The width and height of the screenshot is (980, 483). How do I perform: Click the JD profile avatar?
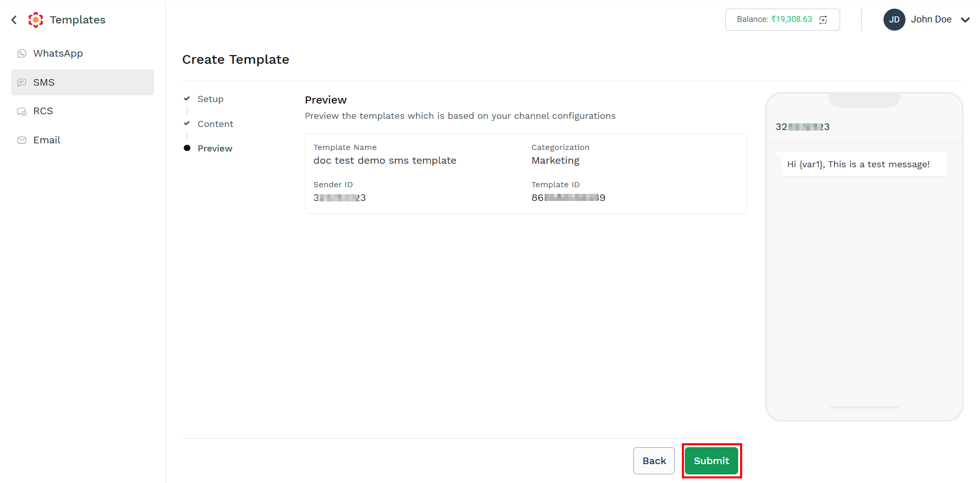click(894, 19)
